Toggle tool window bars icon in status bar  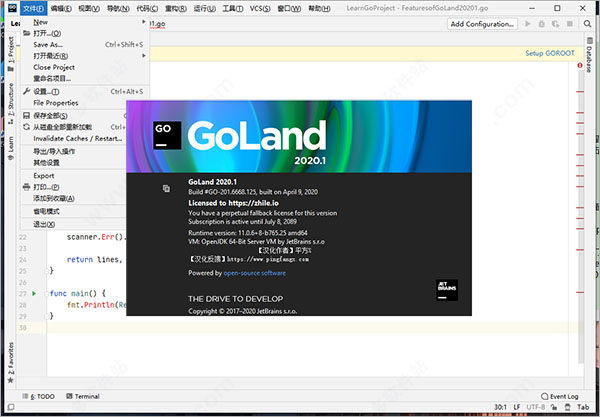(11, 407)
